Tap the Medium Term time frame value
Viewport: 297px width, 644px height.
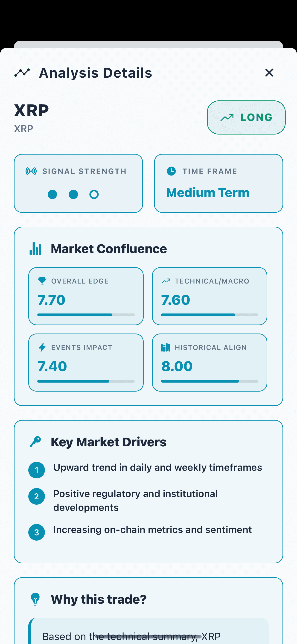(207, 193)
